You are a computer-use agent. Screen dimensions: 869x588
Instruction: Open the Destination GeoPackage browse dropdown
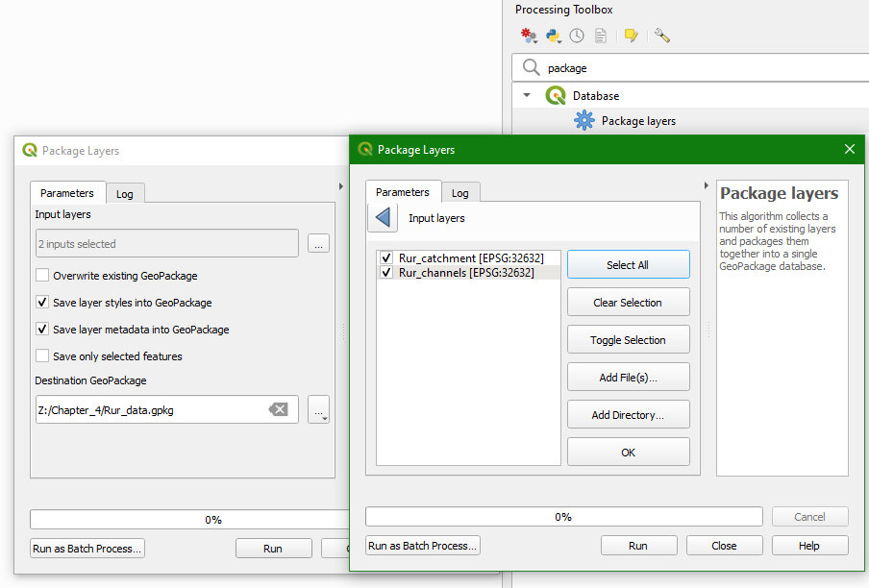pos(319,409)
